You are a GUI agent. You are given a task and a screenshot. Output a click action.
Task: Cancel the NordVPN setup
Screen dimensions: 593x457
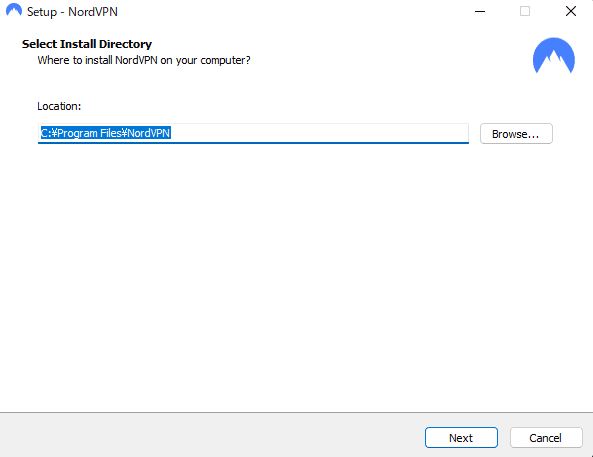(546, 438)
